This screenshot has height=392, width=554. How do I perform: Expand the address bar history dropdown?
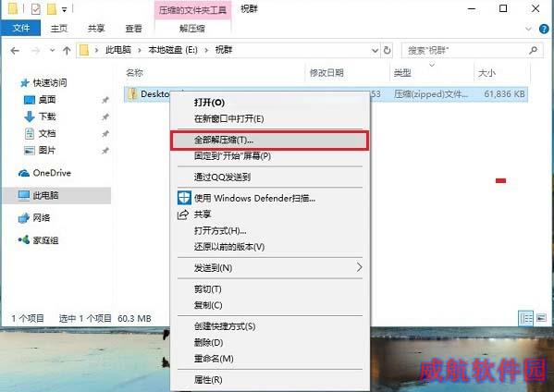tap(375, 51)
